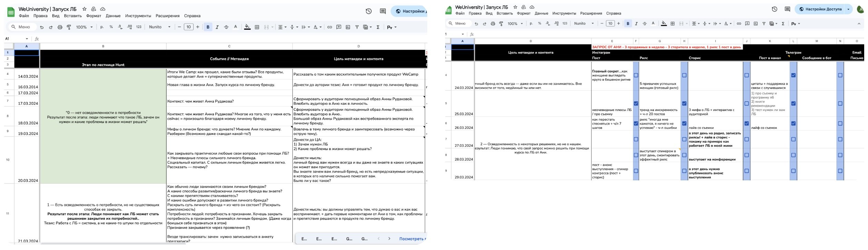This screenshot has height=250, width=868.
Task: Click the font size field in left window
Action: pyautogui.click(x=188, y=27)
